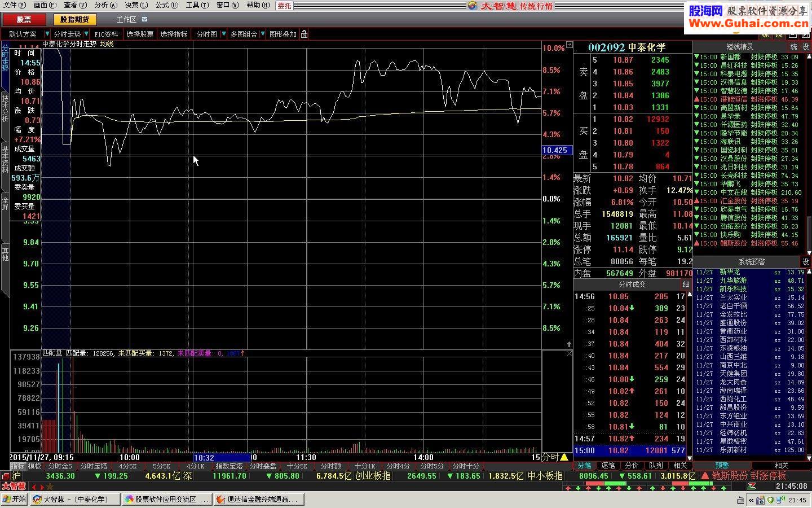The width and height of the screenshot is (812, 508).
Task: Click the 委托 trading button
Action: [285, 6]
